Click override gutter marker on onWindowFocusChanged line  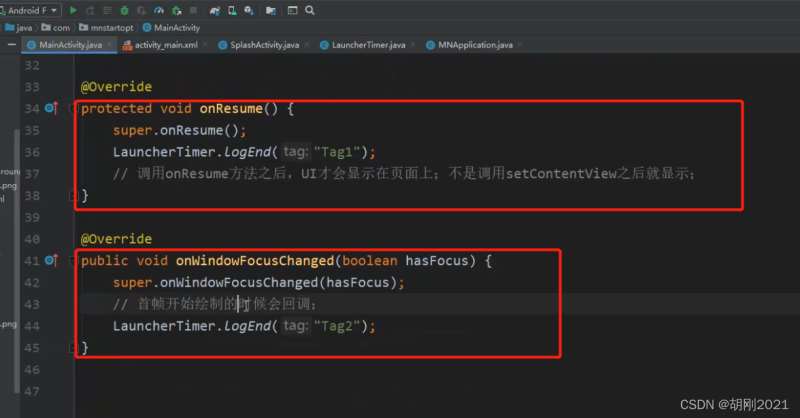51,260
